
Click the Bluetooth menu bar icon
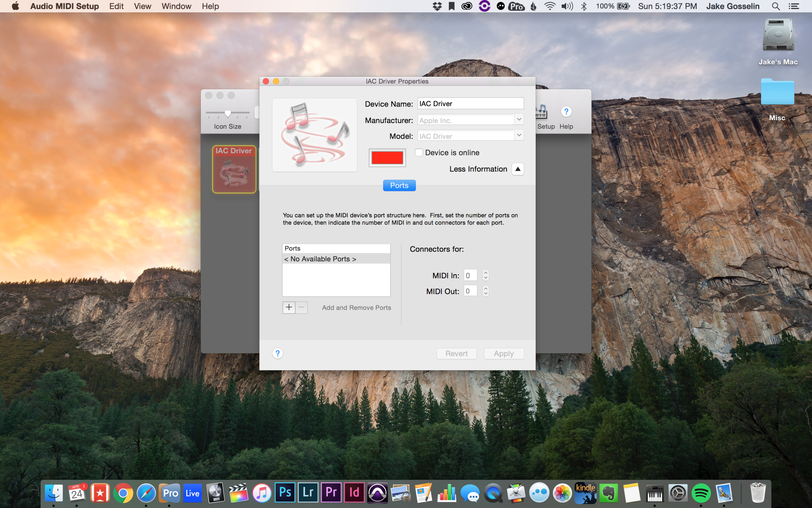click(584, 6)
